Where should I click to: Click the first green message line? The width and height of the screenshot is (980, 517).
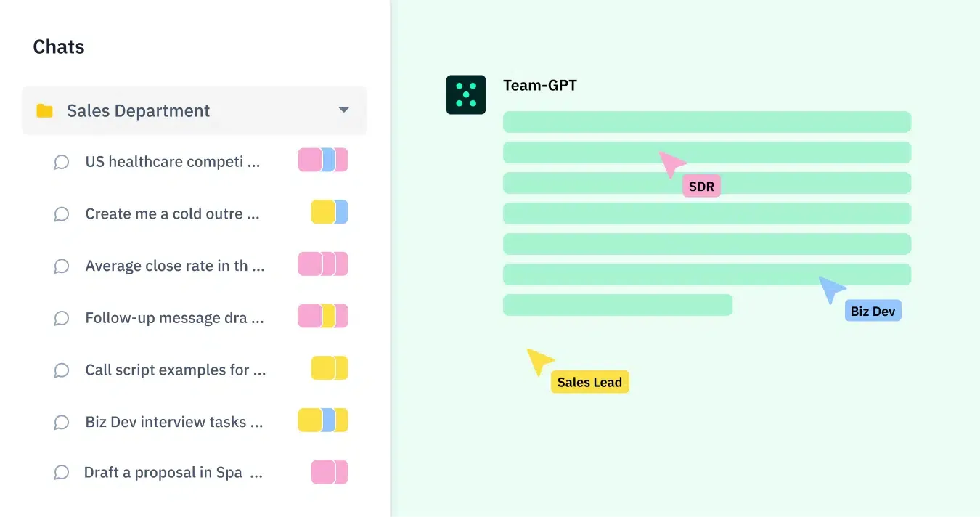[x=707, y=122]
